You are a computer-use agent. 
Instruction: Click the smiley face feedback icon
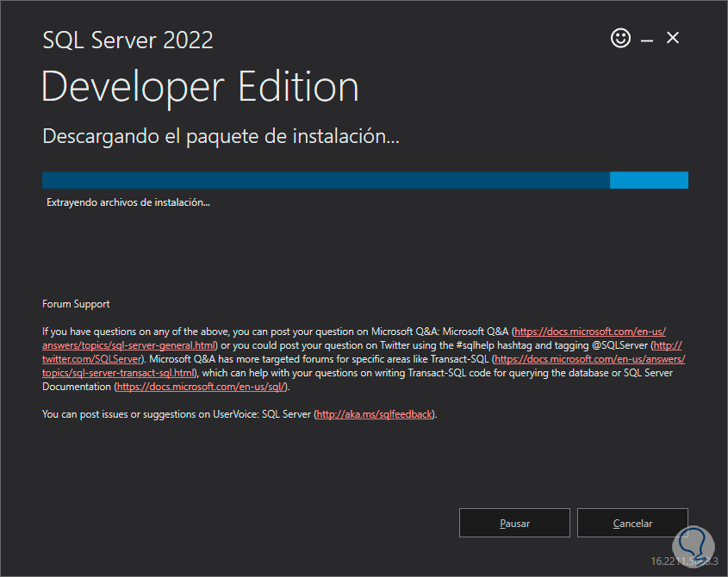click(619, 38)
